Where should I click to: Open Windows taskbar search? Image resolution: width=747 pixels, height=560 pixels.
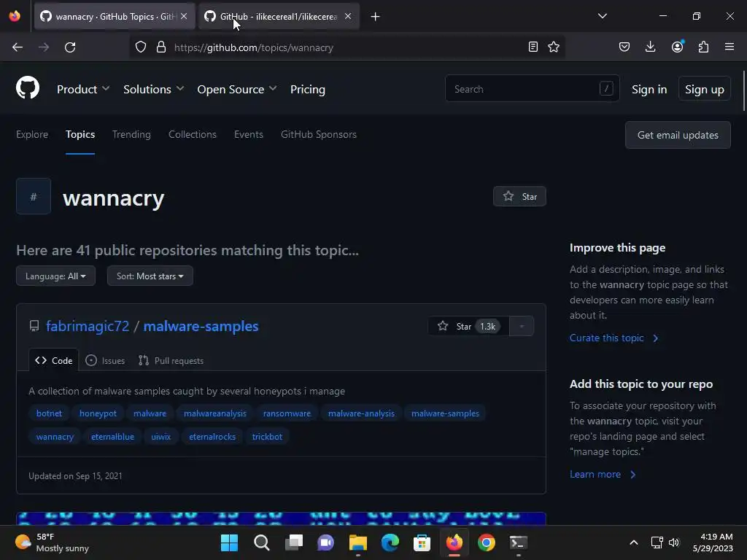click(x=262, y=542)
